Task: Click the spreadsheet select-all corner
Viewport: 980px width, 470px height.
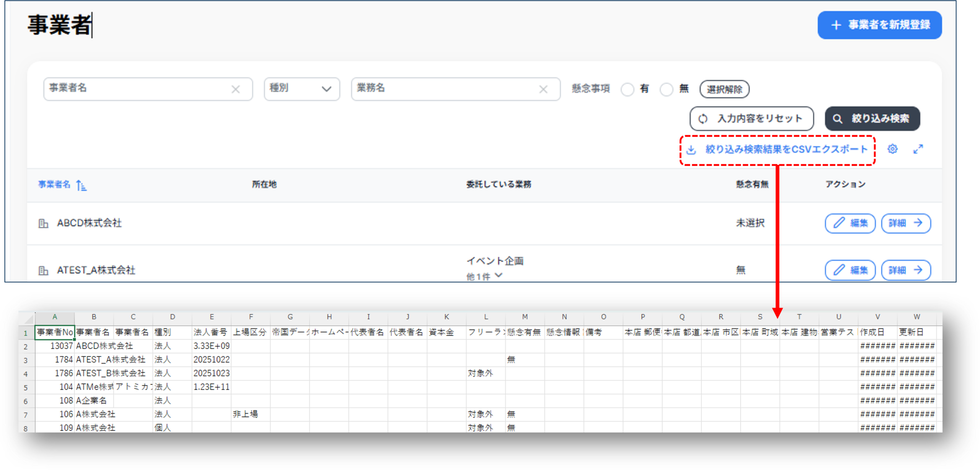Action: (x=26, y=318)
